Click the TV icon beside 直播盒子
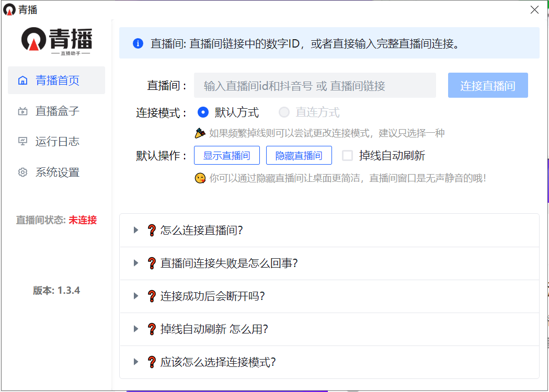Screen dimensions: 549x392 tap(23, 111)
